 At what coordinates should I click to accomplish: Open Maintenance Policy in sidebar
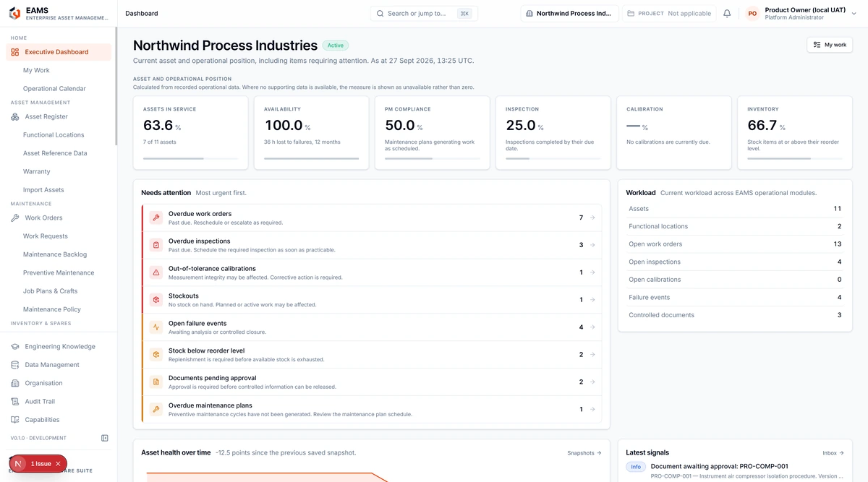pyautogui.click(x=52, y=309)
